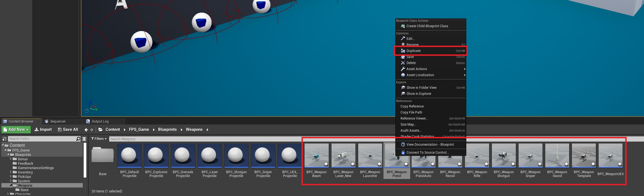Switch to the Output Log tab
This screenshot has width=644, height=196.
100,122
